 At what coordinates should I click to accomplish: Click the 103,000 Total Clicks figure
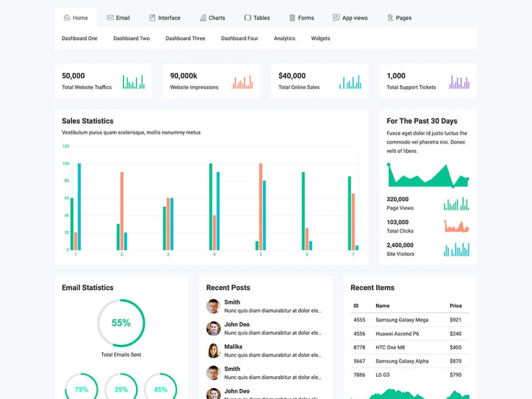[x=397, y=222]
